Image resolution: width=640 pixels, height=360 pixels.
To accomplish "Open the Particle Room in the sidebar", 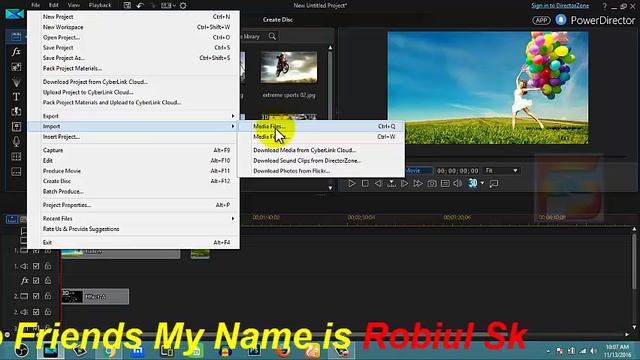I will tap(16, 82).
